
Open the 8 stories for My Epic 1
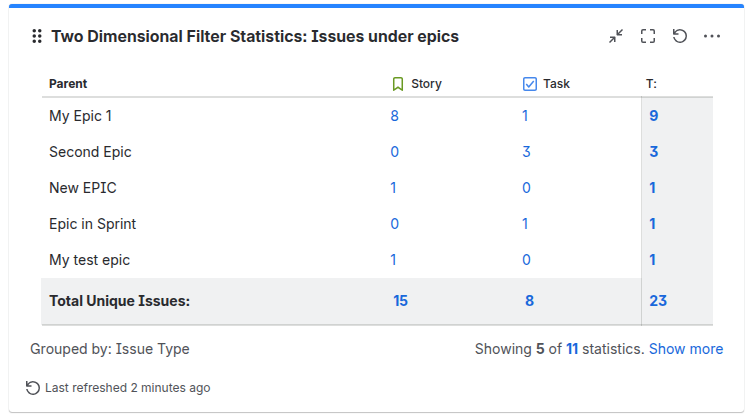395,116
